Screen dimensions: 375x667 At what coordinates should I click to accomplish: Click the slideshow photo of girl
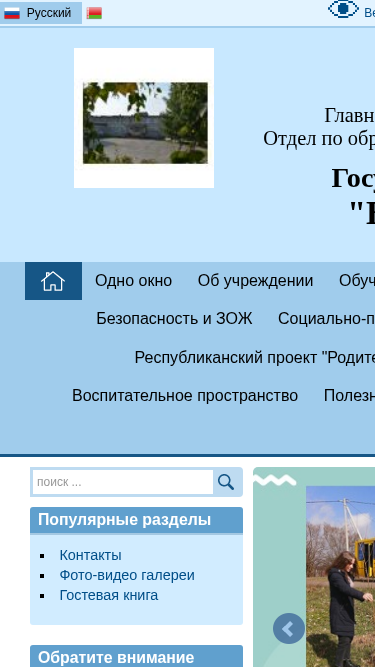tap(341, 576)
